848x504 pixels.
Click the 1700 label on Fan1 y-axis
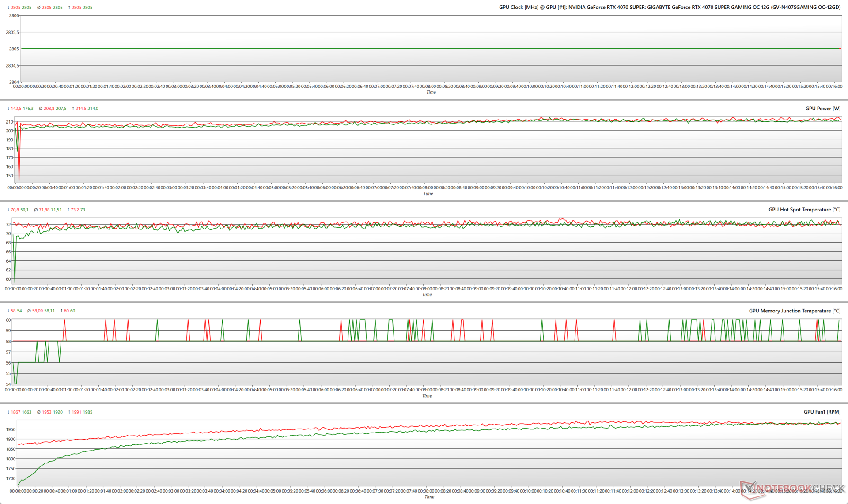pos(11,478)
